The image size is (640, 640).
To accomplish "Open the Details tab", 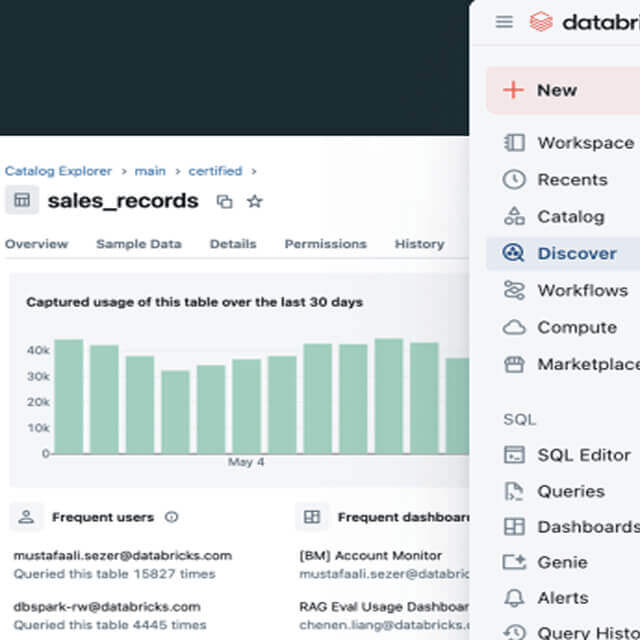I will [x=233, y=244].
